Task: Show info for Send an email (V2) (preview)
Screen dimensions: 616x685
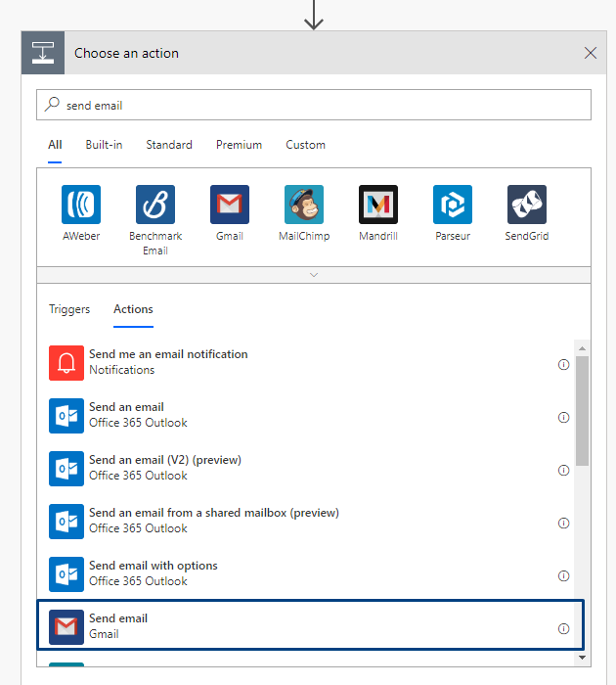Action: [x=563, y=470]
